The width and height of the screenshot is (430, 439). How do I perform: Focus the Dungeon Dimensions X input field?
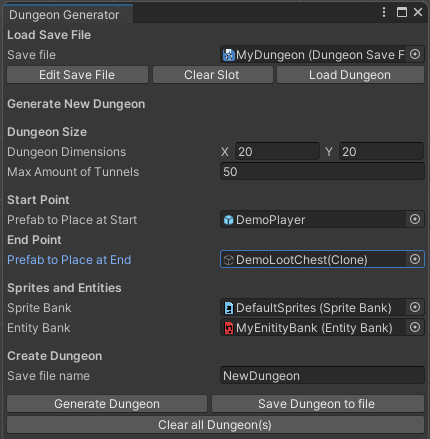(277, 152)
